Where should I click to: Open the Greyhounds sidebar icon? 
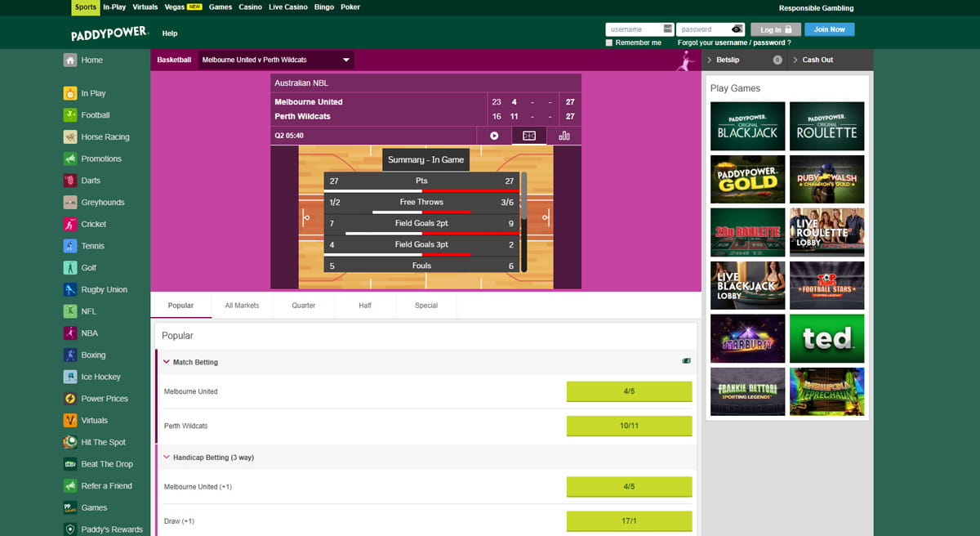pyautogui.click(x=70, y=203)
